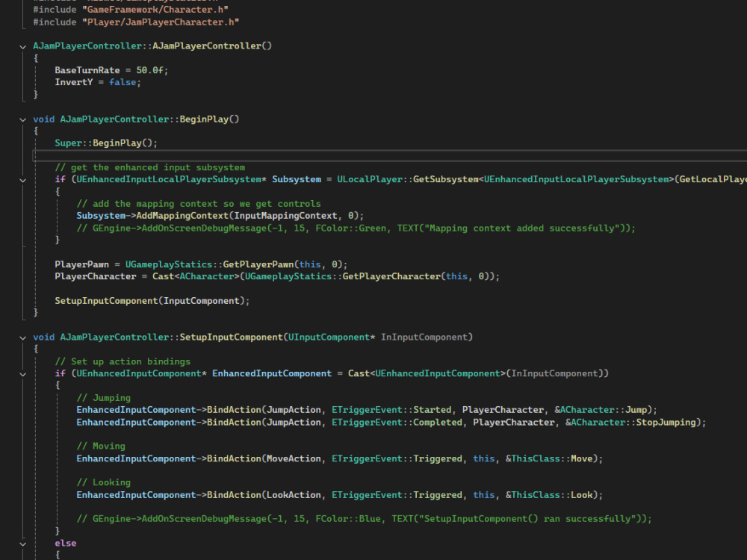Click the 50.0f value
The image size is (747, 560).
150,70
